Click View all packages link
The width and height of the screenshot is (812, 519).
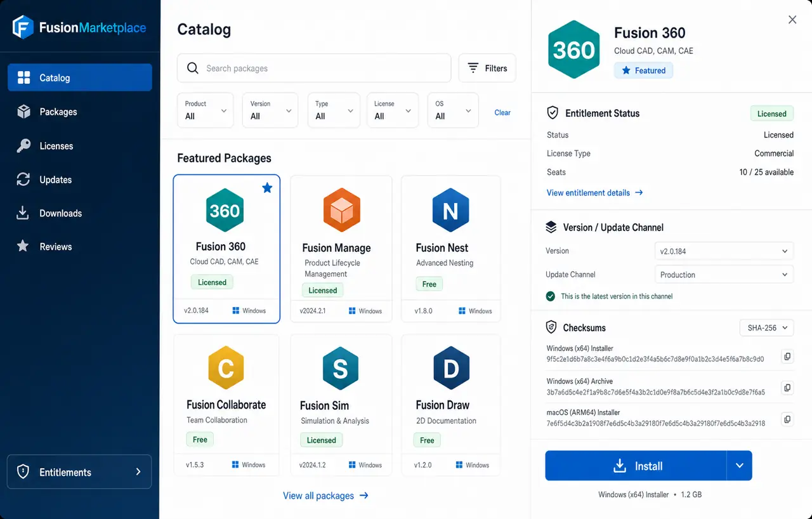325,496
